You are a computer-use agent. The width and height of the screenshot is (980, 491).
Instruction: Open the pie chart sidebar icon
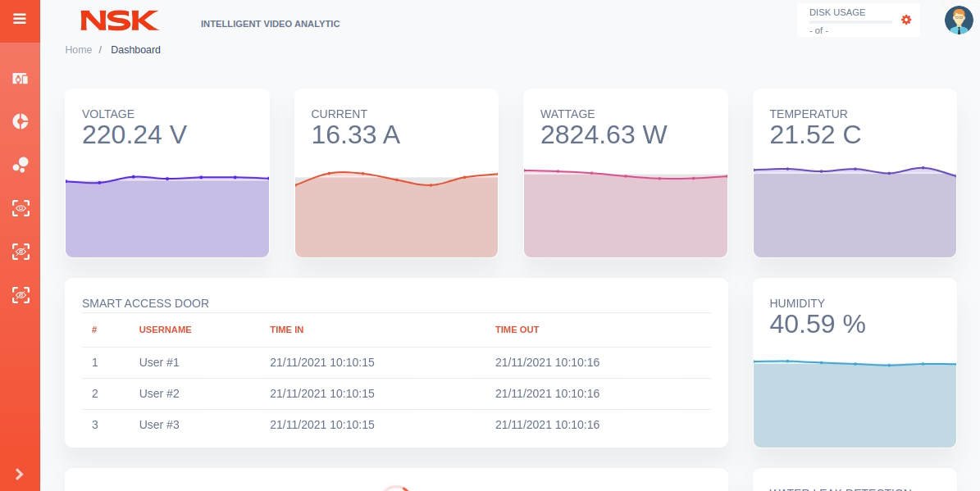point(20,121)
